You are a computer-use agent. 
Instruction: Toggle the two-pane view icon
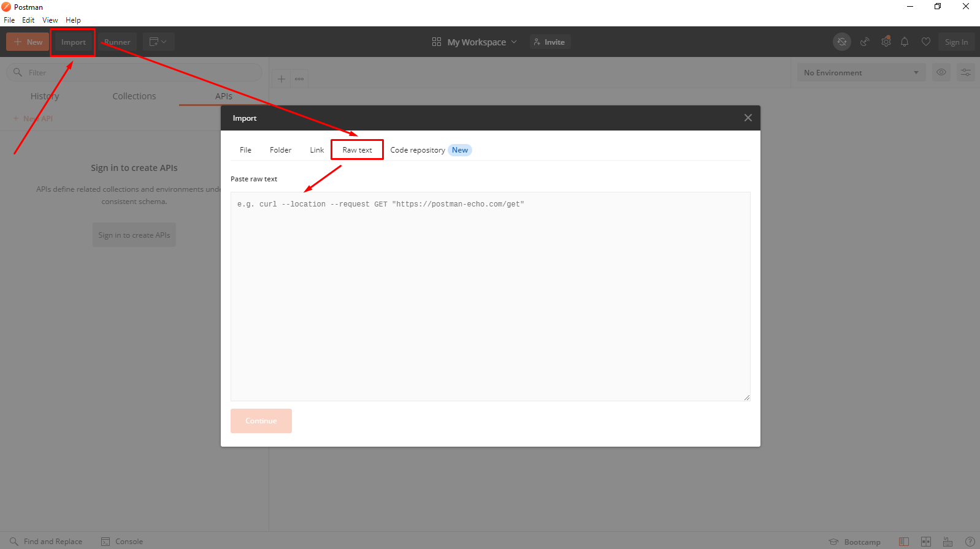[926, 542]
